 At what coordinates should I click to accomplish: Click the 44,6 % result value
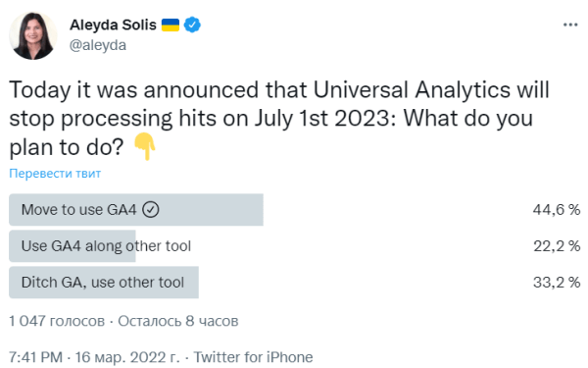(557, 210)
